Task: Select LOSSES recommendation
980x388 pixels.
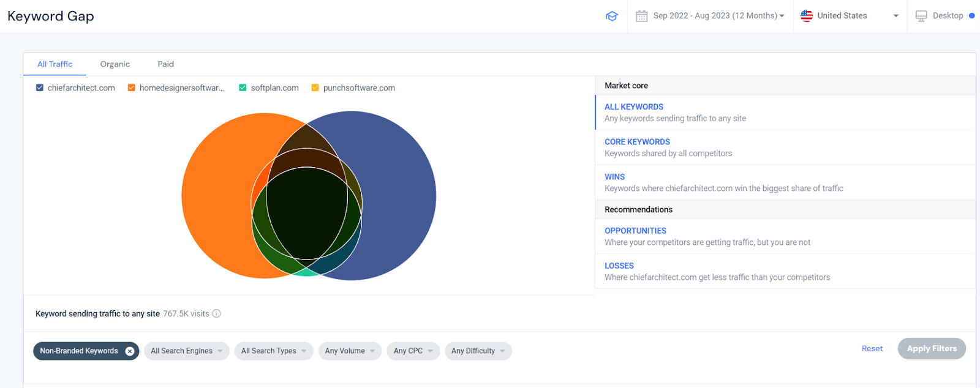Action: coord(785,271)
